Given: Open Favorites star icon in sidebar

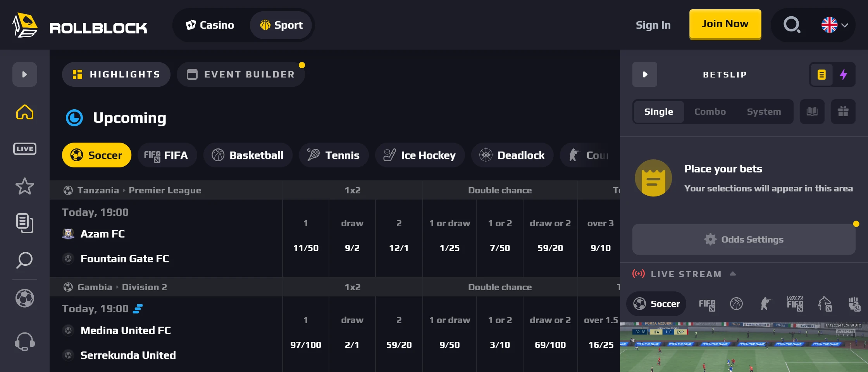Looking at the screenshot, I should pyautogui.click(x=24, y=186).
